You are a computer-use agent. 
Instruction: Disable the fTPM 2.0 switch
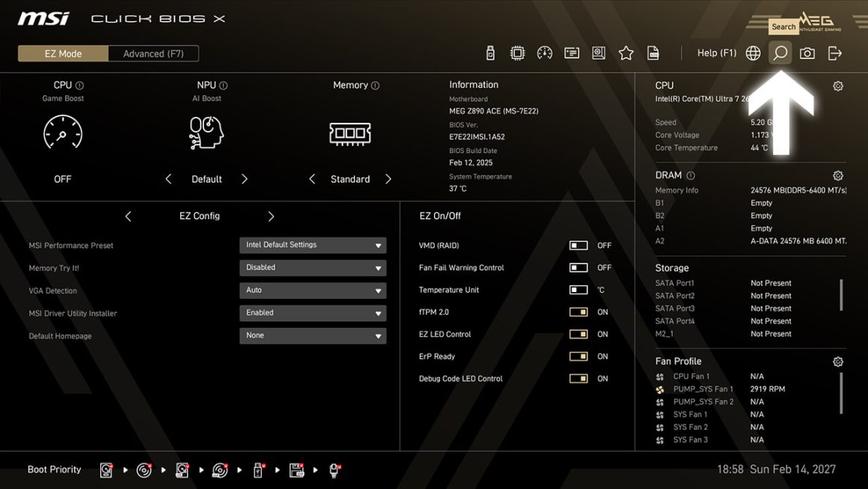(x=578, y=312)
